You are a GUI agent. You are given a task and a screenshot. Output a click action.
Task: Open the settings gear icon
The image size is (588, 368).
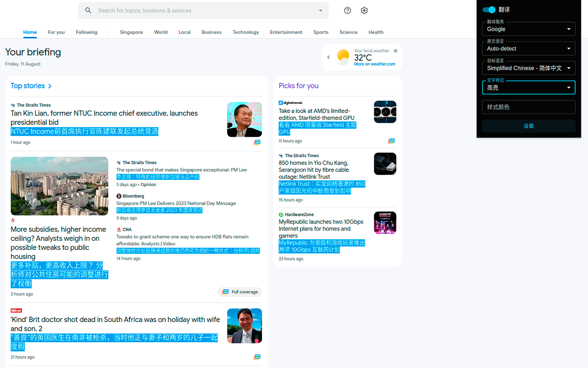pyautogui.click(x=364, y=11)
